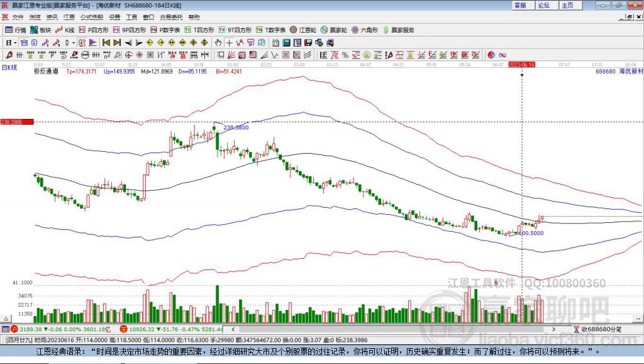644x364 pixels.
Task: Step back with the left black arrow
Action: pyautogui.click(x=128, y=42)
